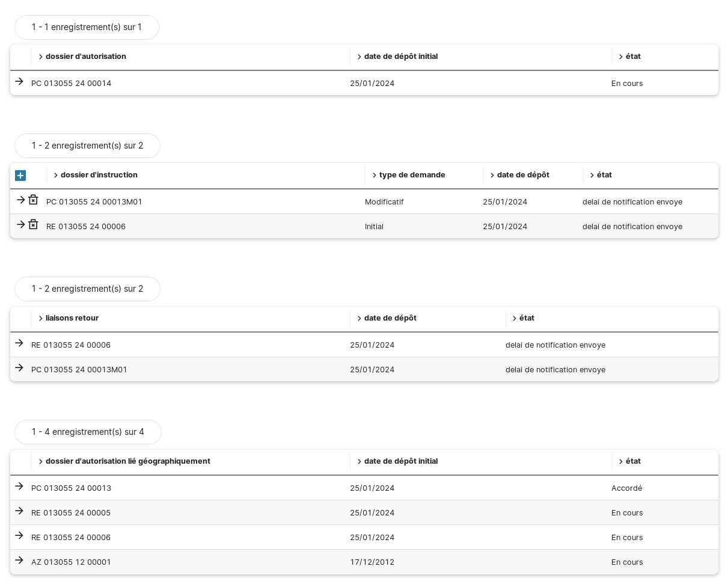
Task: Open AZ 013055 12 00001 dossier
Action: pos(71,562)
